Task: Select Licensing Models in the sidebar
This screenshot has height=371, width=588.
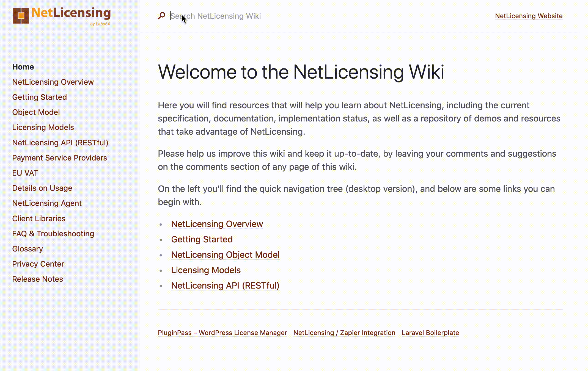Action: click(43, 127)
